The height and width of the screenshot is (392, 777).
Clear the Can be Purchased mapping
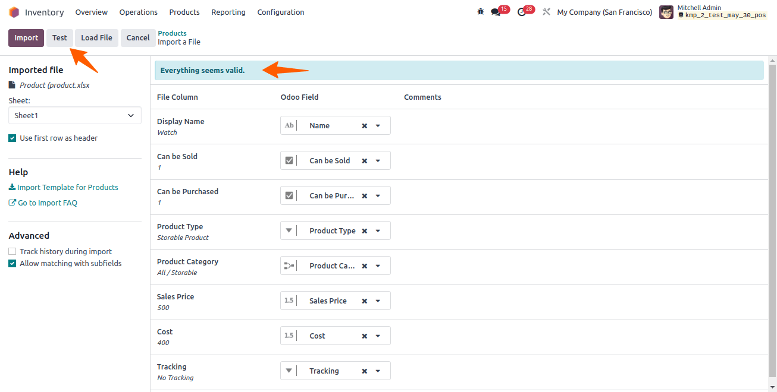364,196
